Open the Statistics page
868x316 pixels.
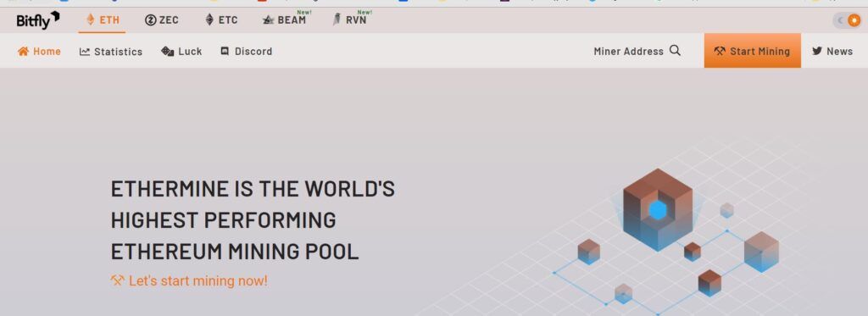click(x=111, y=52)
